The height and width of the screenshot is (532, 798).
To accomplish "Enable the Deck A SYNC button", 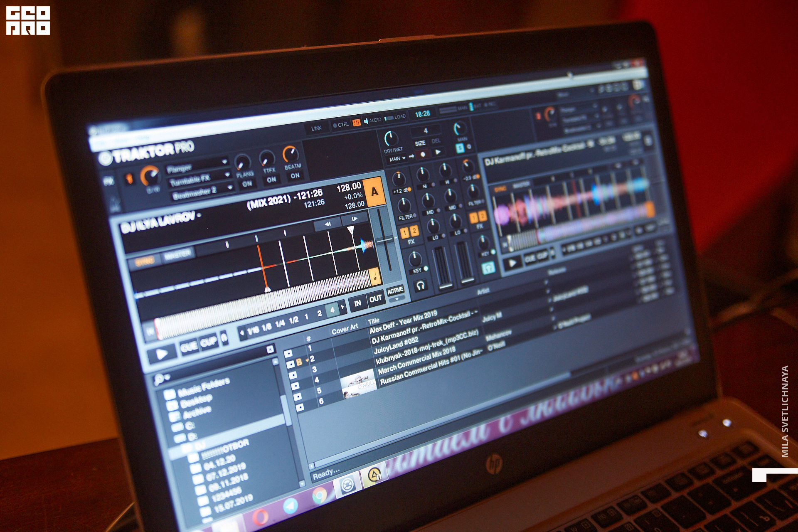I will 144,262.
